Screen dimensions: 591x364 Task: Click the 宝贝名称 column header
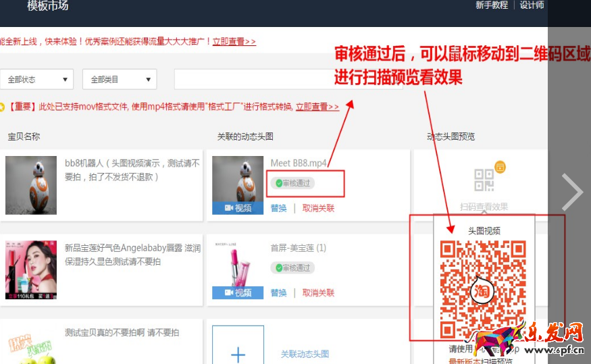pos(24,136)
